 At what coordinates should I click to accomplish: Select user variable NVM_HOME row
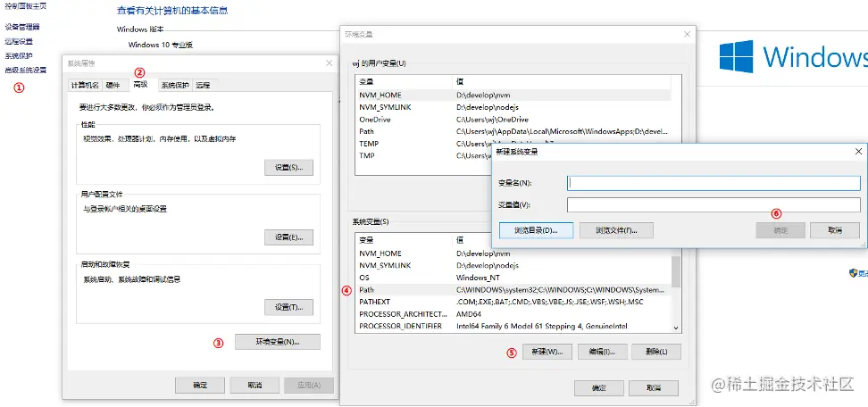pos(513,96)
